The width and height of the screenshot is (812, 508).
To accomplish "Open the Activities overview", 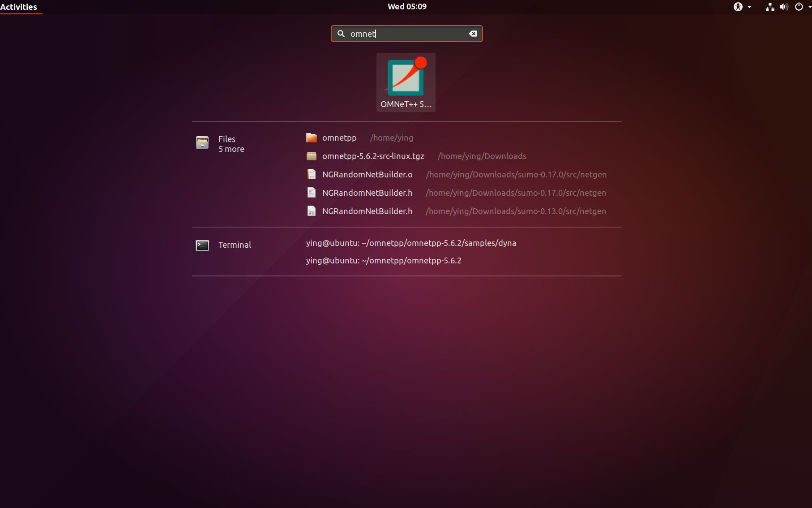I will (18, 7).
